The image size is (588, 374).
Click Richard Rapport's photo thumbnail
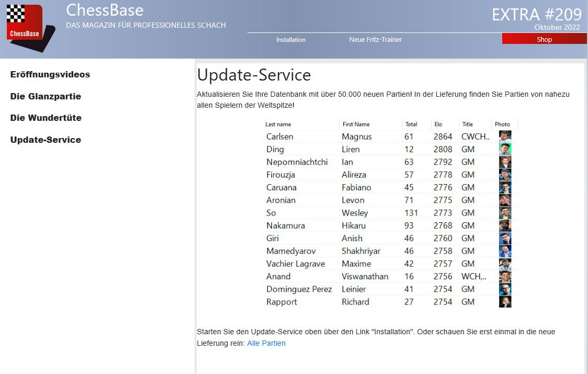point(505,302)
